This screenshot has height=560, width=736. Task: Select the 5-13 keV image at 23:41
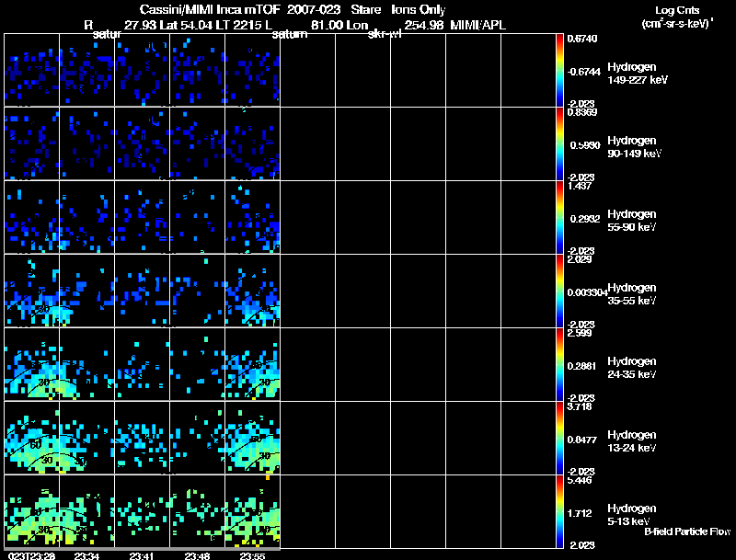coord(143,511)
